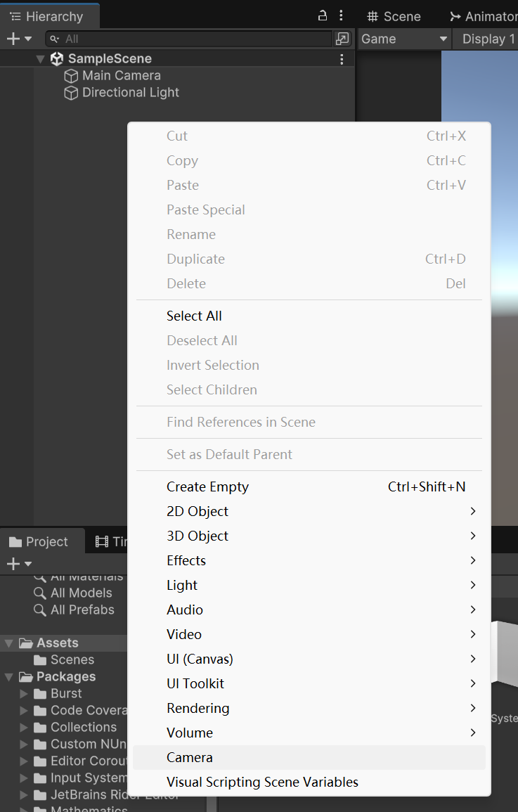The height and width of the screenshot is (812, 518).
Task: Select the Collections package folder
Action: [x=84, y=727]
